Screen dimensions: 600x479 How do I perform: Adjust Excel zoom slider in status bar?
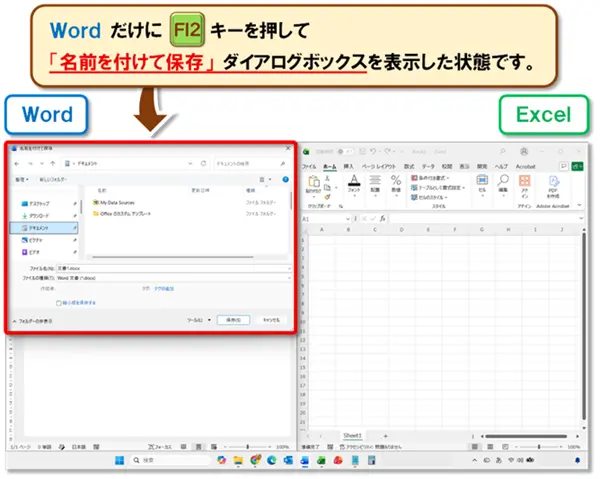pyautogui.click(x=539, y=446)
